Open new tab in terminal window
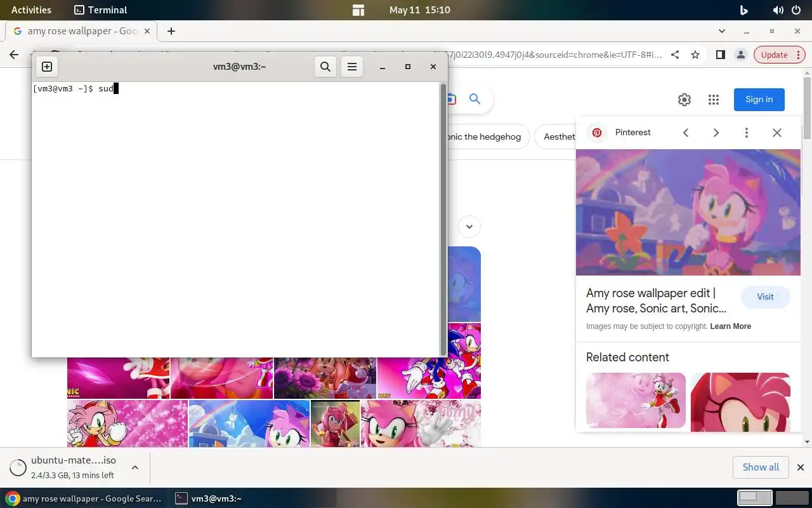This screenshot has width=812, height=508. click(47, 67)
